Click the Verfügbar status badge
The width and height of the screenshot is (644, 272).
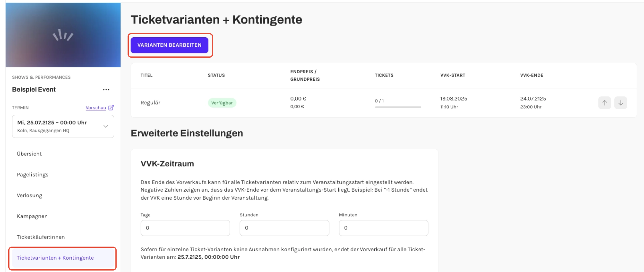pyautogui.click(x=222, y=103)
